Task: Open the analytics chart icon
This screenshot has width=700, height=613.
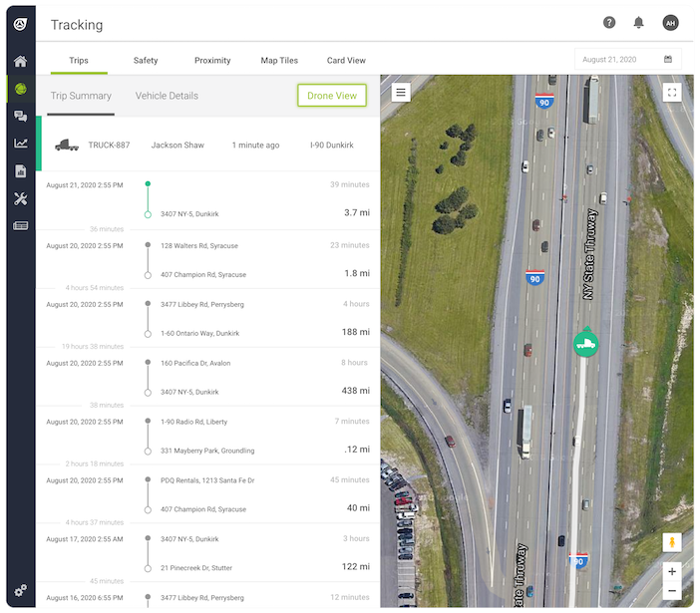Action: [x=20, y=144]
